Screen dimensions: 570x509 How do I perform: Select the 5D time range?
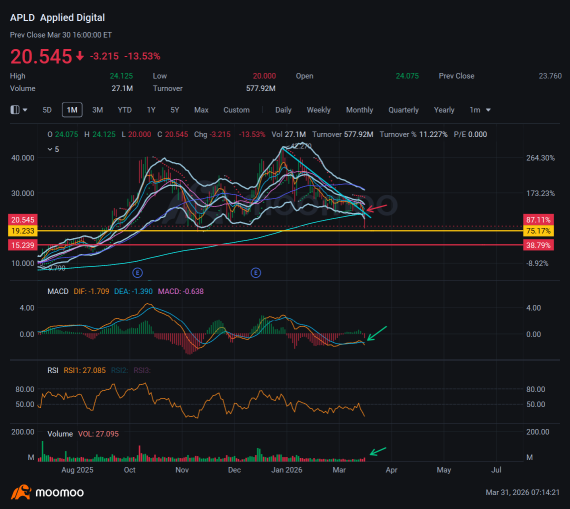click(x=47, y=110)
